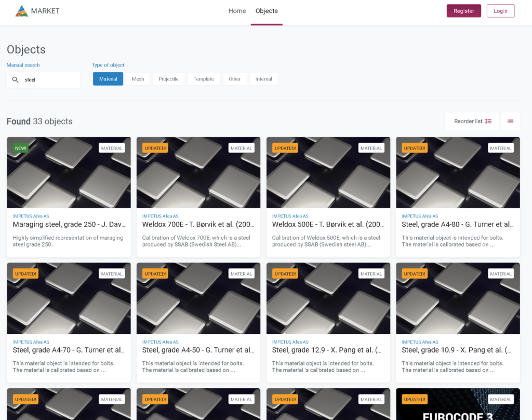Click MATERIAL tag on Maraging steel card
Screen dimensions: 532x420
pos(112,148)
